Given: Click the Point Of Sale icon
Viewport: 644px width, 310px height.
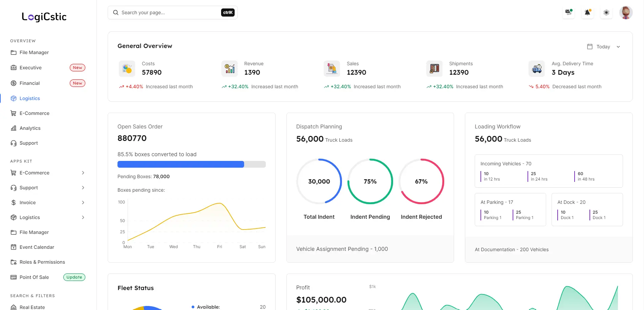Looking at the screenshot, I should click(x=14, y=277).
